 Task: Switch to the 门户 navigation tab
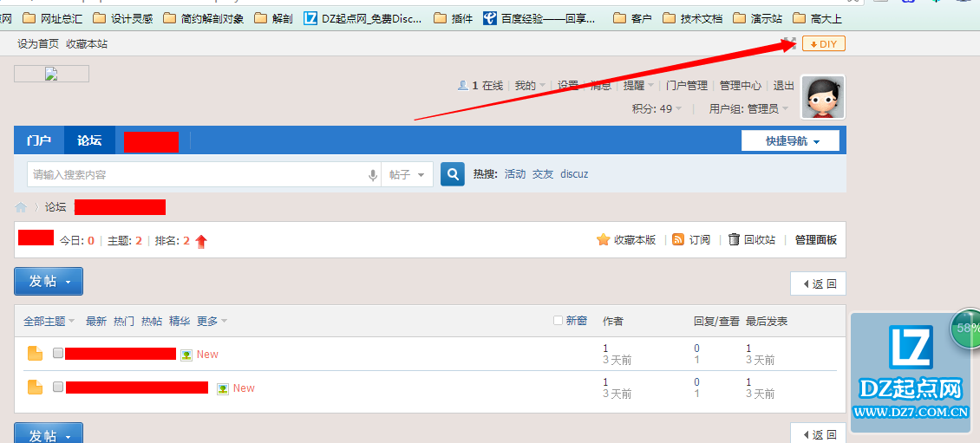(x=39, y=140)
